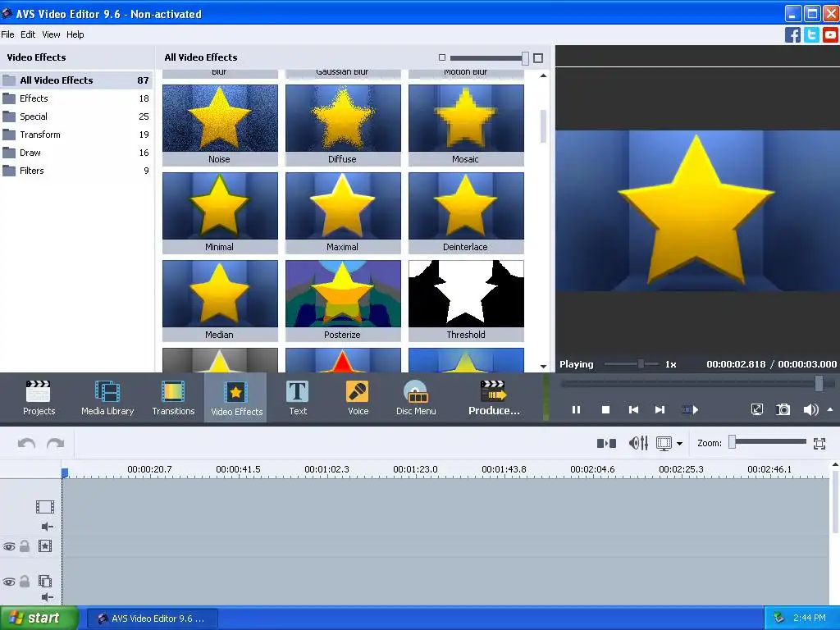Pause the preview playback

576,410
